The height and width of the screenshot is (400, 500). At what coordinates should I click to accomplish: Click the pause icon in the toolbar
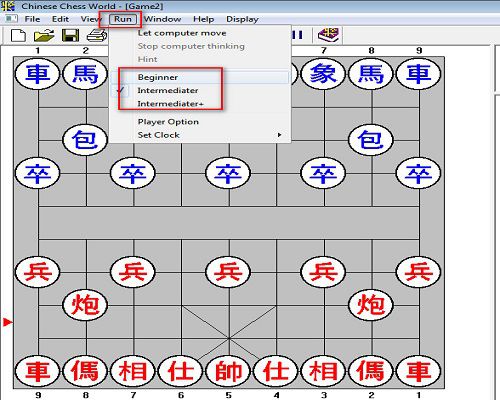[297, 35]
